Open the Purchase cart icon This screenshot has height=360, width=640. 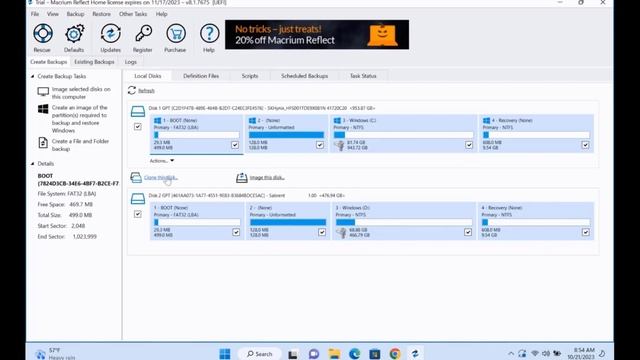click(176, 33)
